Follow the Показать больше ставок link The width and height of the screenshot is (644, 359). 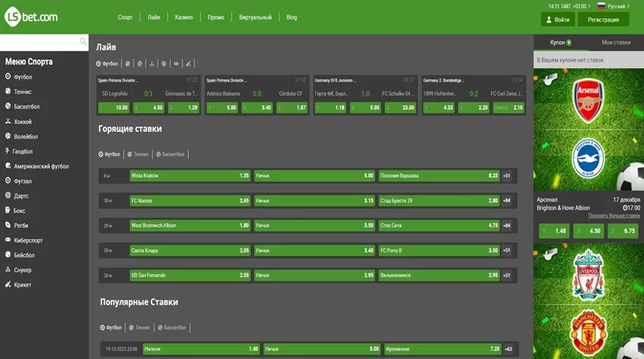coord(614,216)
